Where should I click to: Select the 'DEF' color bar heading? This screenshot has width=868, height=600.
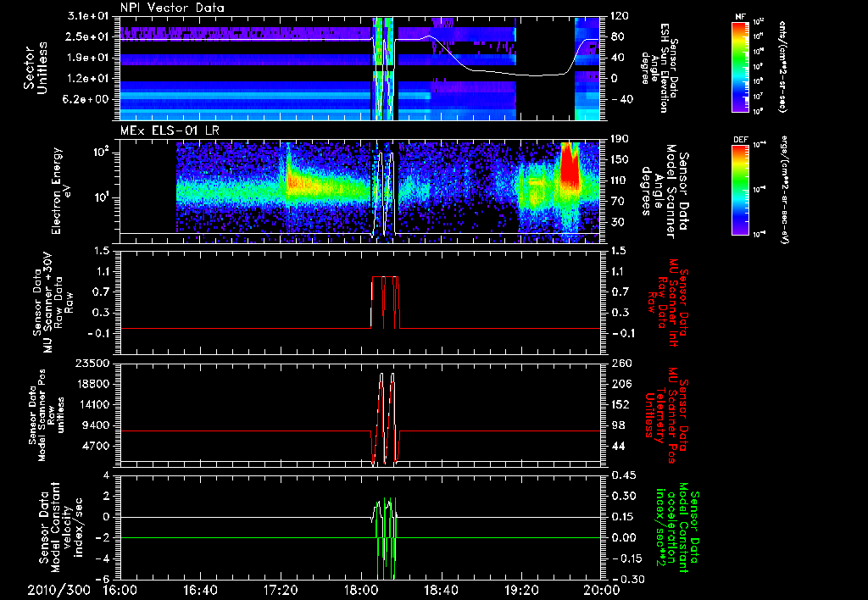pos(741,140)
